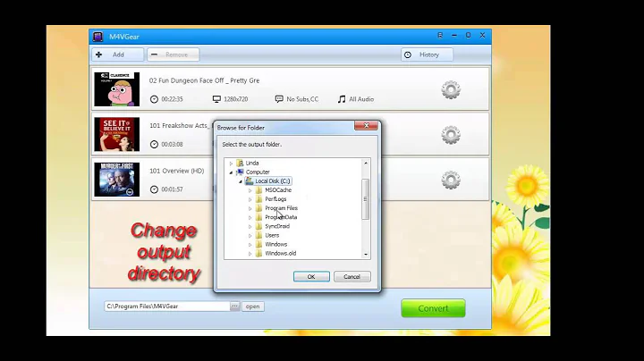Viewport: 644px width, 361px height.
Task: Click the title '101 Overview (HD)'
Action: 176,171
